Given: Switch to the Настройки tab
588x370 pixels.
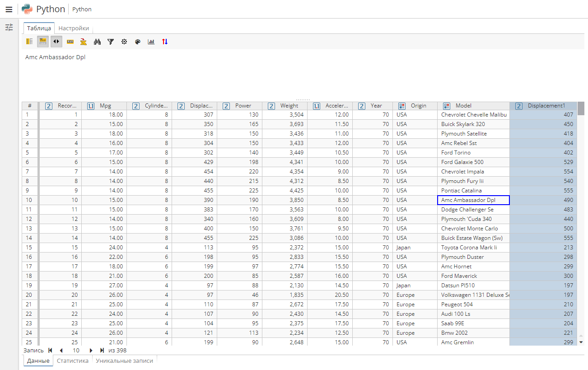Looking at the screenshot, I should point(74,28).
